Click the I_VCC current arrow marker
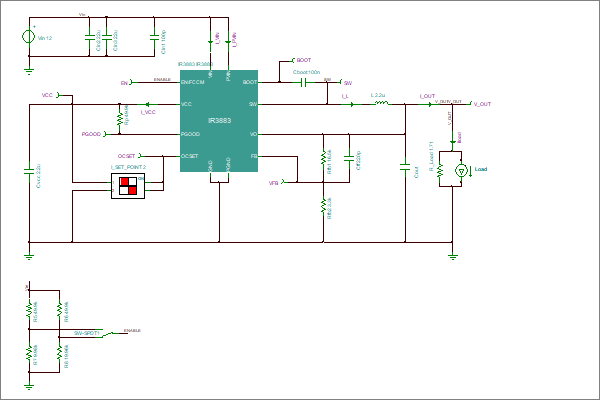This screenshot has height=400, width=600. tap(148, 104)
